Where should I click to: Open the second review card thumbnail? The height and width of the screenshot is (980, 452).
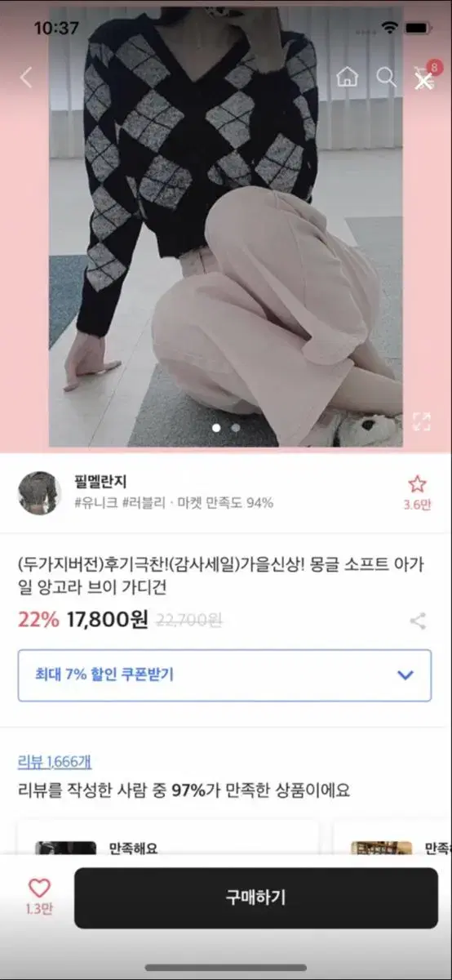(381, 848)
